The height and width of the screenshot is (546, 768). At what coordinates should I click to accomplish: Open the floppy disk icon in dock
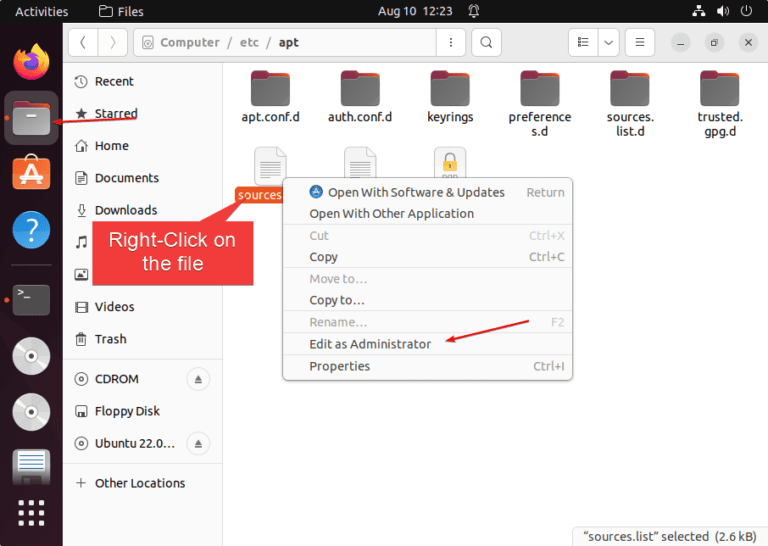point(31,467)
